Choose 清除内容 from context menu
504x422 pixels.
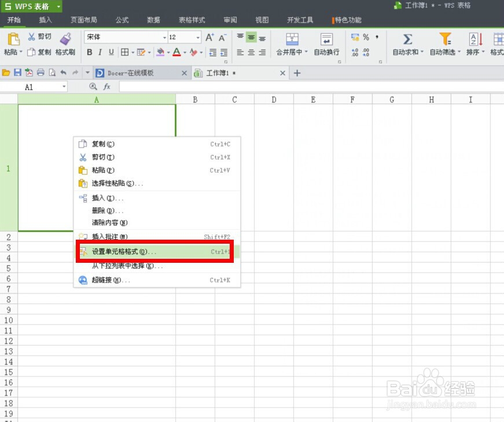coord(157,223)
